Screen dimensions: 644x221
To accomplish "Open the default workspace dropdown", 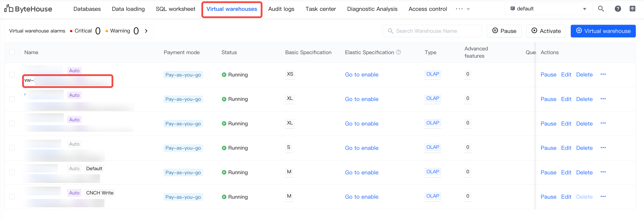I will [x=548, y=9].
